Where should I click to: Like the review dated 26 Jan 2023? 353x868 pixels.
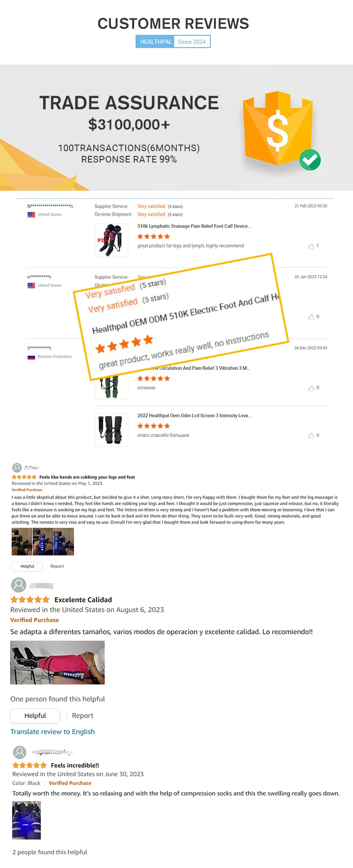click(311, 317)
